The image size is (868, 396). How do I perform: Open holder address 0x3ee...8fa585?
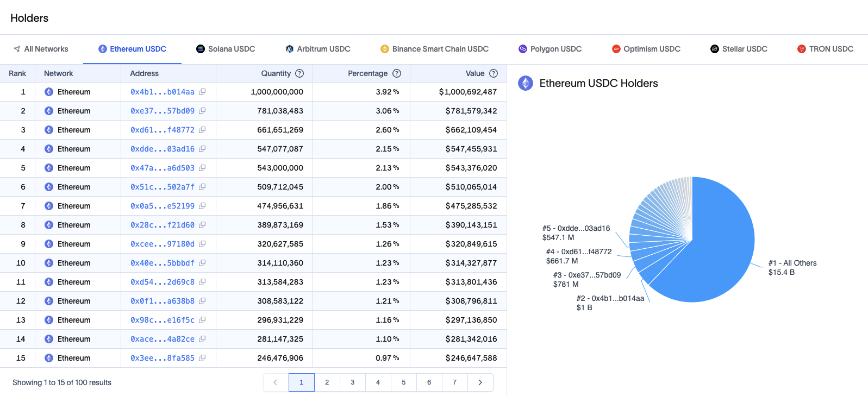point(163,358)
